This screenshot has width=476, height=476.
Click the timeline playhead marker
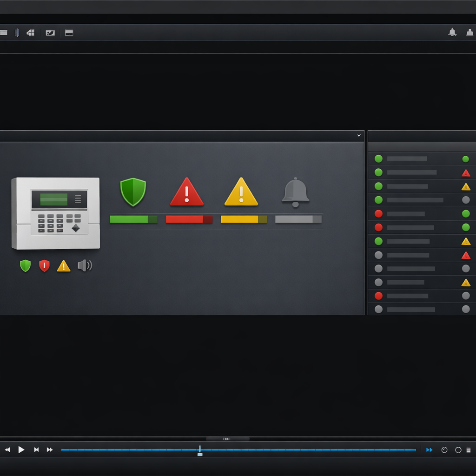200,451
